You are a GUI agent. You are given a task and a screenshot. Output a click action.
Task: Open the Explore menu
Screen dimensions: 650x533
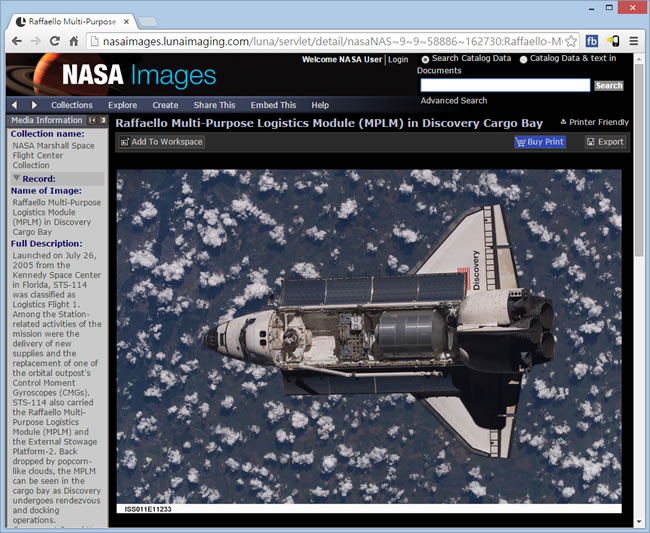[x=122, y=105]
